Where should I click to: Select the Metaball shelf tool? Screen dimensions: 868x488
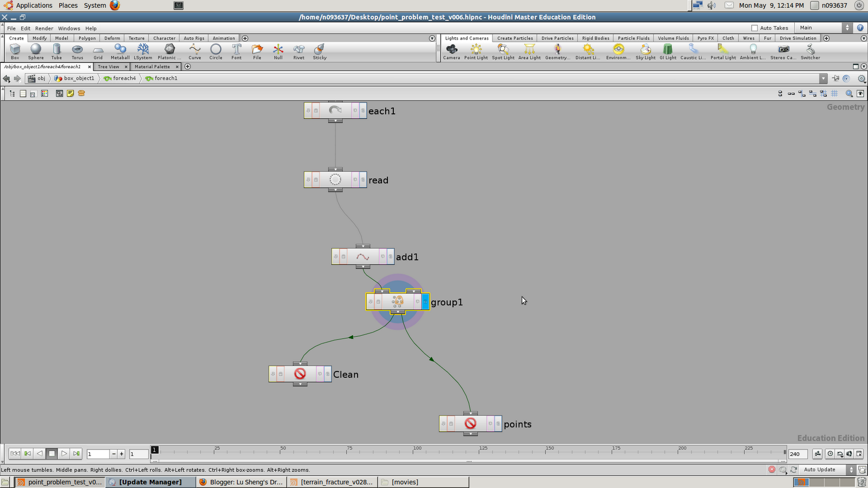point(120,52)
